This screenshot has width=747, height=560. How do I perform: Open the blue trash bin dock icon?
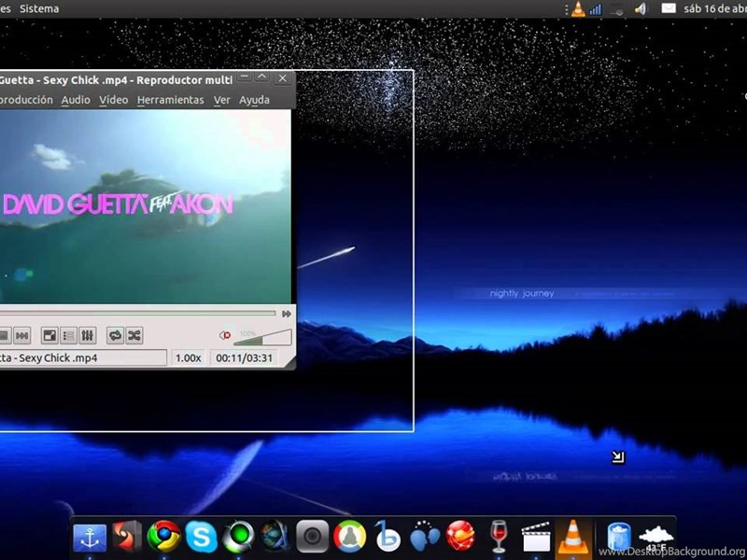(619, 537)
